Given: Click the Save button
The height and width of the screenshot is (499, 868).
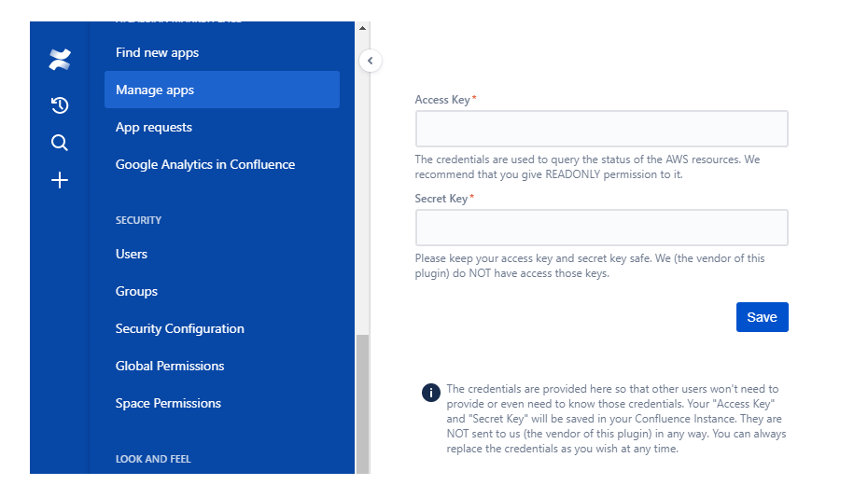Looking at the screenshot, I should tap(762, 317).
